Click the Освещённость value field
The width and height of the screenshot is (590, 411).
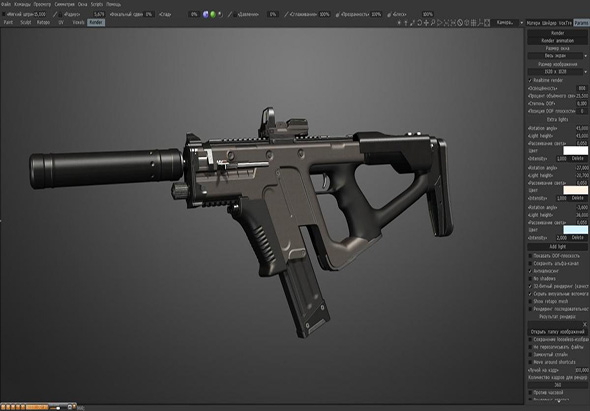[x=582, y=88]
